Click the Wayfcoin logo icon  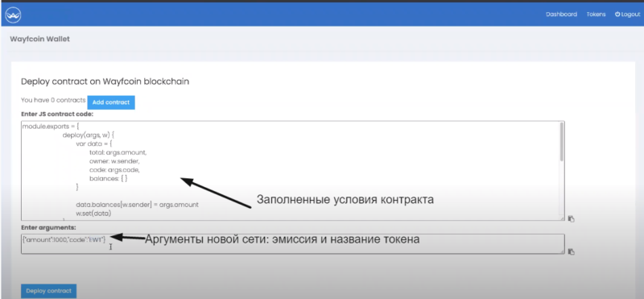point(13,15)
